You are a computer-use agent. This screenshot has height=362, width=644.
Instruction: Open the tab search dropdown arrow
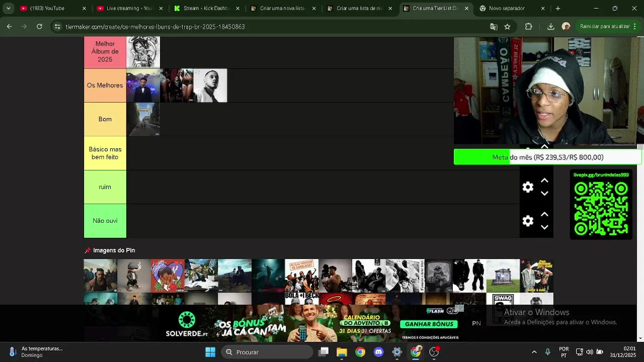tap(8, 9)
